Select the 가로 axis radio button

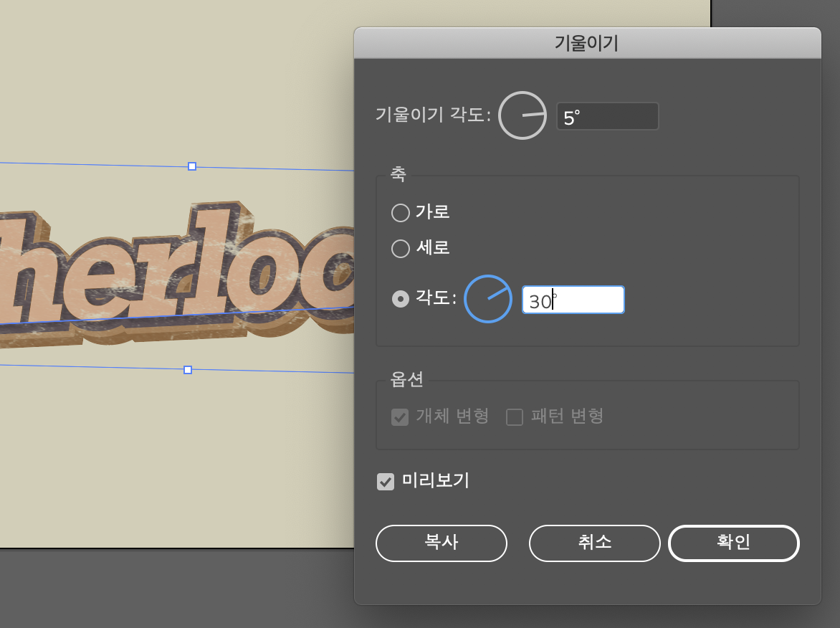pyautogui.click(x=400, y=213)
